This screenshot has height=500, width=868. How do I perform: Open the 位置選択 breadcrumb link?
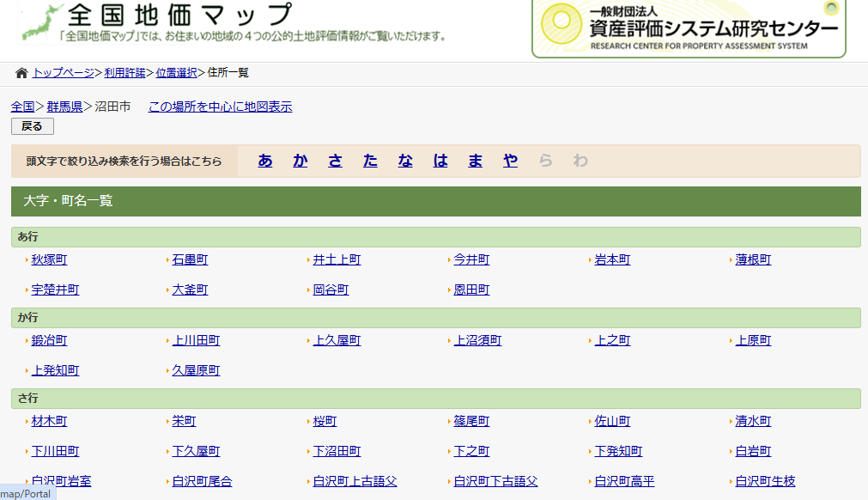[x=176, y=73]
